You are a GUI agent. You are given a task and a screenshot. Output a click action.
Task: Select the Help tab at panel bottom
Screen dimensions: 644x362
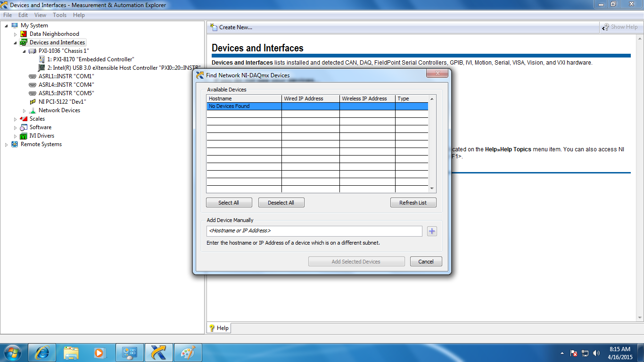(x=219, y=328)
